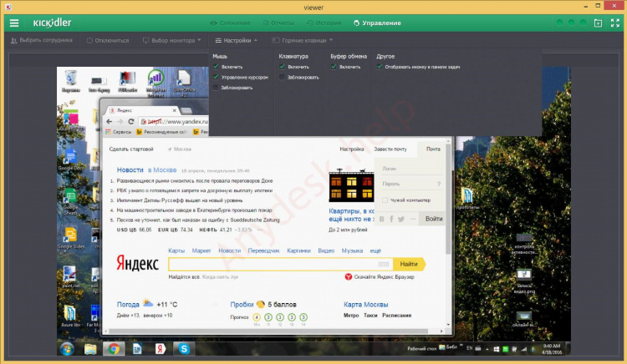This screenshot has width=627, height=364.
Task: Expand the Горячие клавиши dropdown
Action: click(303, 40)
